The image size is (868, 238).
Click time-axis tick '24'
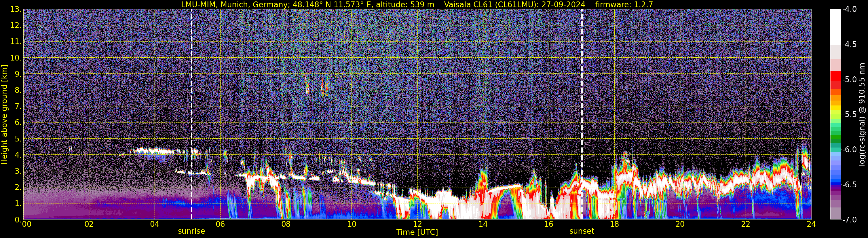pos(811,224)
